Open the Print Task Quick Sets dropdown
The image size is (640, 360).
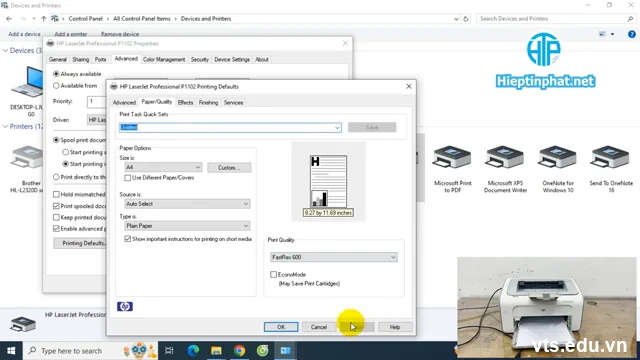tap(337, 128)
